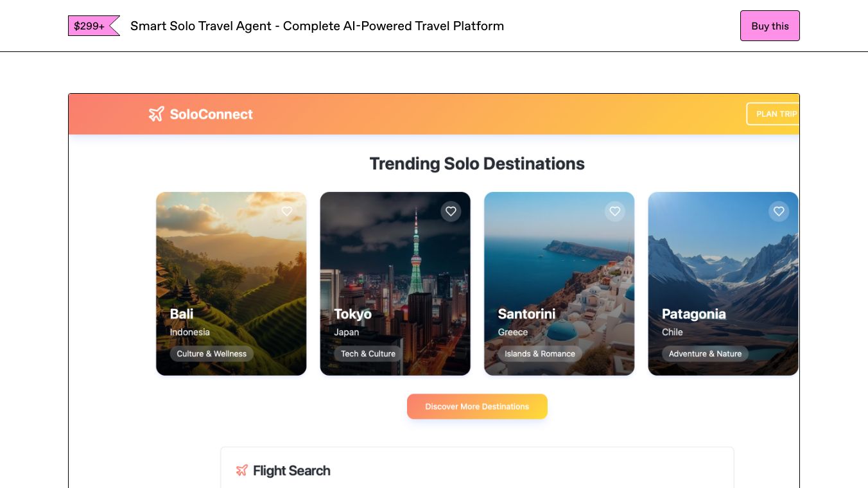The height and width of the screenshot is (488, 868).
Task: Toggle the heart on Tokyo card
Action: coord(451,211)
